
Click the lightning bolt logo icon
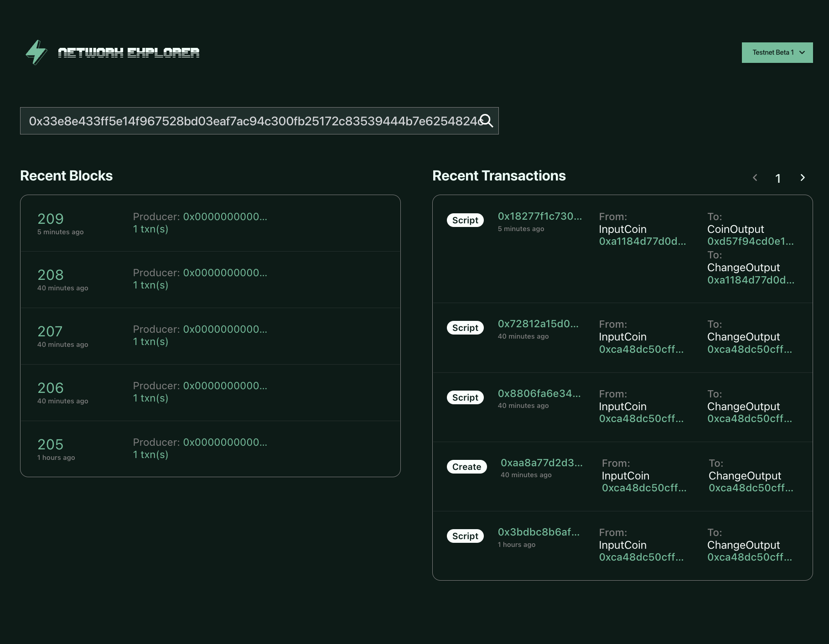click(36, 52)
